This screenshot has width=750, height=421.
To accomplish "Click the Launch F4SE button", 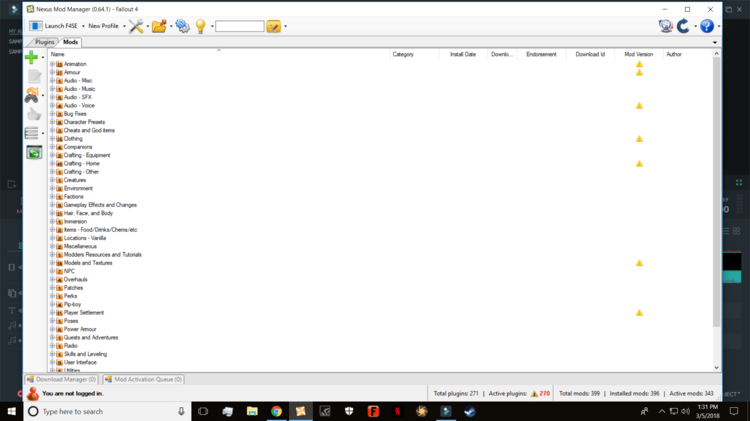I will [53, 26].
